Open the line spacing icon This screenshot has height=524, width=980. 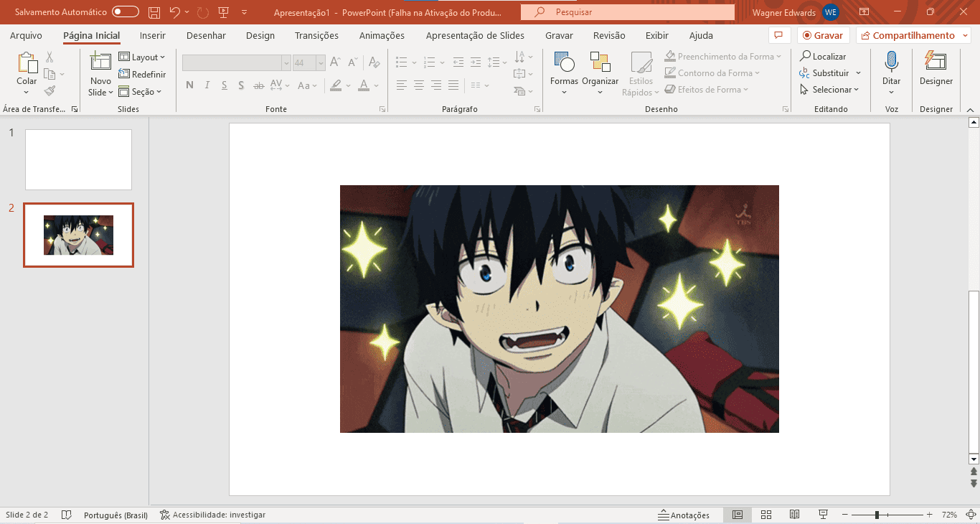tap(493, 62)
